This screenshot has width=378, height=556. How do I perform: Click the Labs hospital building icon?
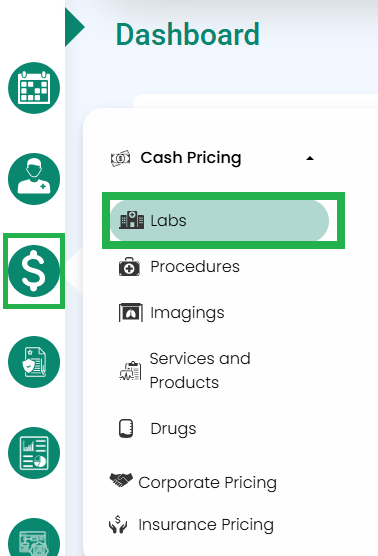[132, 220]
